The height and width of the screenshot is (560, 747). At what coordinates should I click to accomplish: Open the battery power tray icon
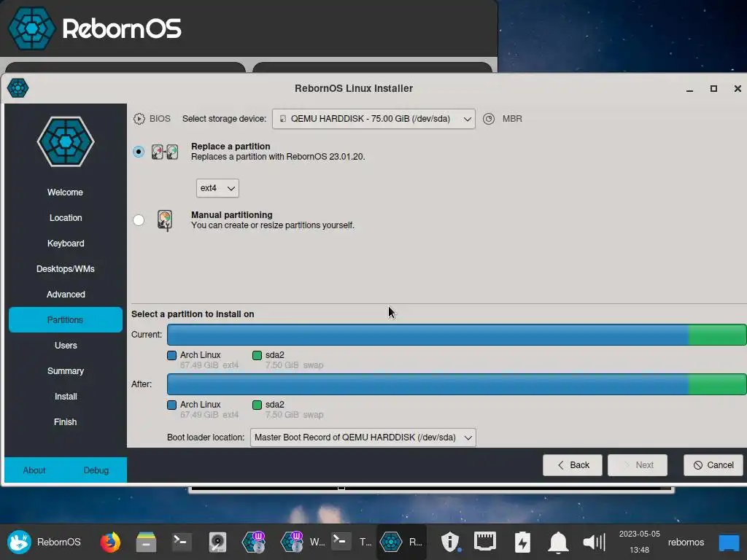[x=522, y=542]
